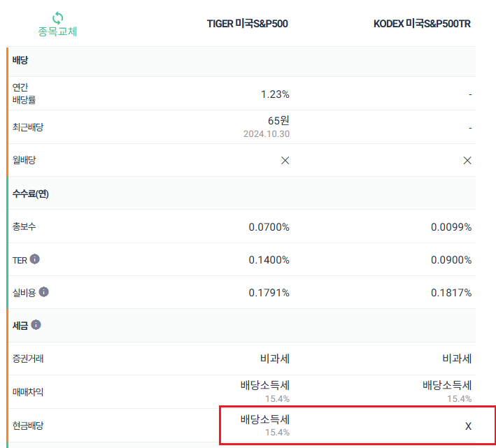Open the TER info icon
Viewport: 496px width, 448px height.
click(35, 259)
